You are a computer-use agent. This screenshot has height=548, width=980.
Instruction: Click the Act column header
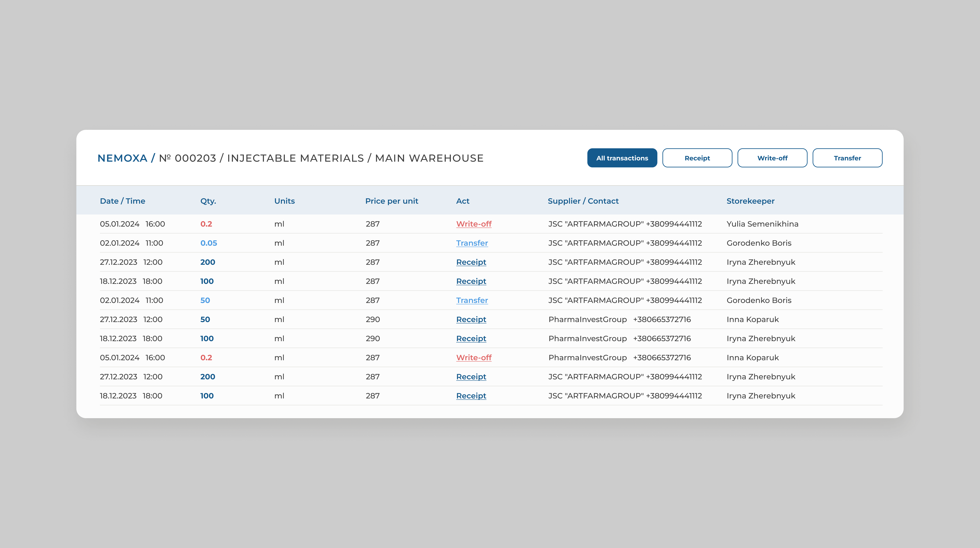463,201
